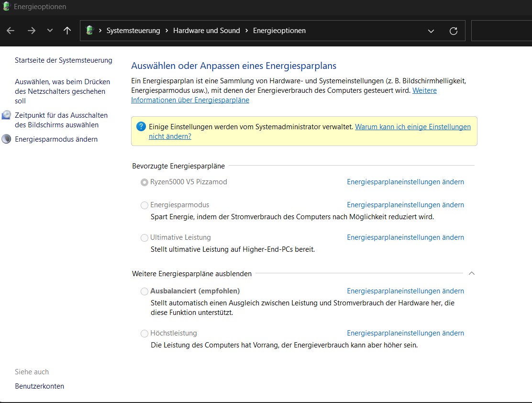Change plan settings for Höchstleistung
The width and height of the screenshot is (532, 403).
click(x=405, y=333)
